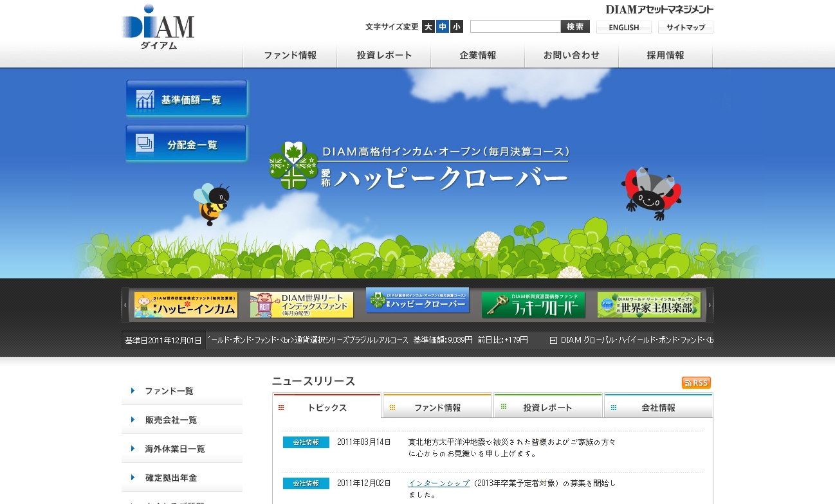Set text size to small (小)
Viewport: 835px width, 504px height.
coord(457,26)
